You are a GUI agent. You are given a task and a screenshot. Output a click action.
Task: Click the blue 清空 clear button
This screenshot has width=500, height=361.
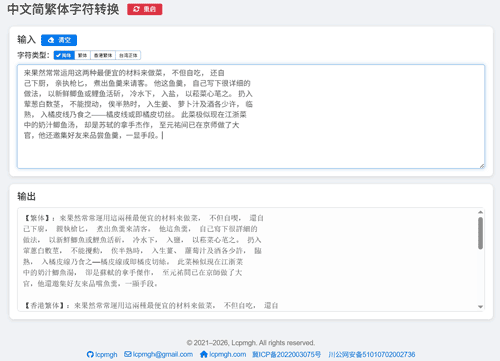59,40
